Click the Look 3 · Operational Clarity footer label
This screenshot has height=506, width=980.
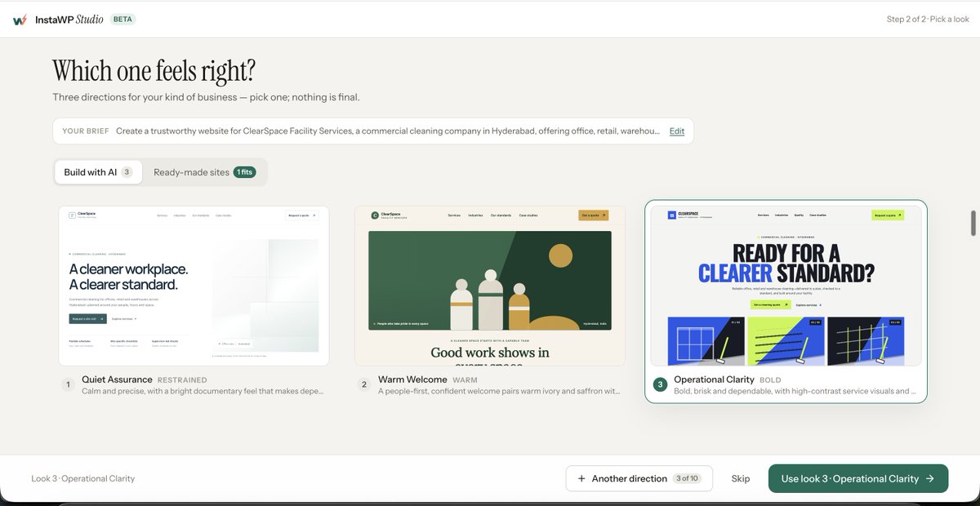[x=83, y=478]
